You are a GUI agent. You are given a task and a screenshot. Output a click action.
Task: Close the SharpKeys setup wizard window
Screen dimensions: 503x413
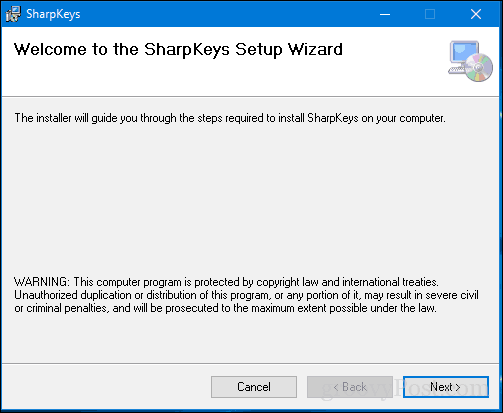476,14
